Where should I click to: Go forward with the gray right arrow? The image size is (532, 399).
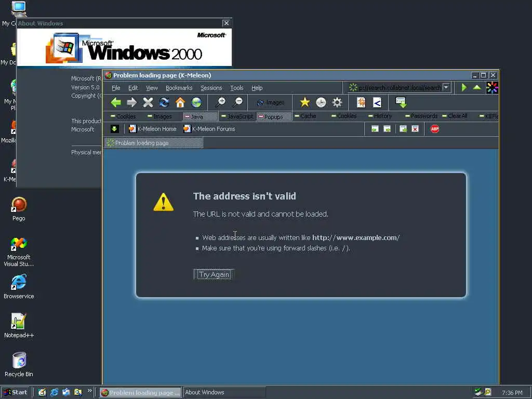tap(131, 102)
